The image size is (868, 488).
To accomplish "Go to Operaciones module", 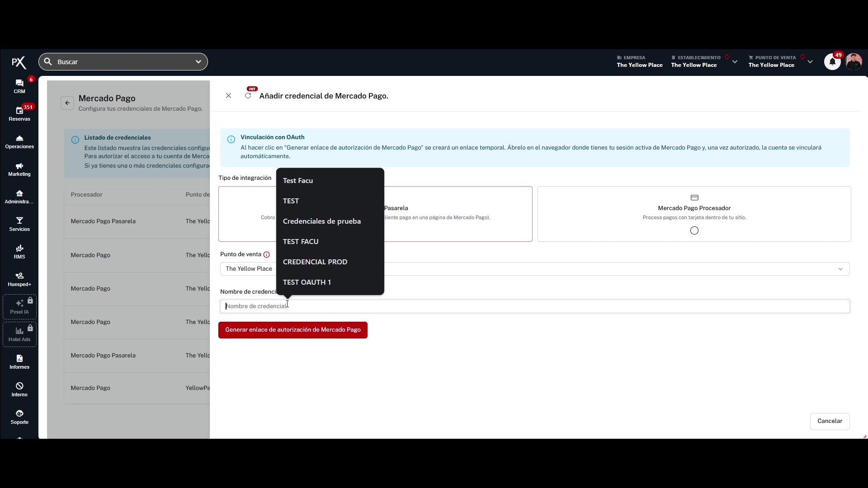I will pos(19,141).
